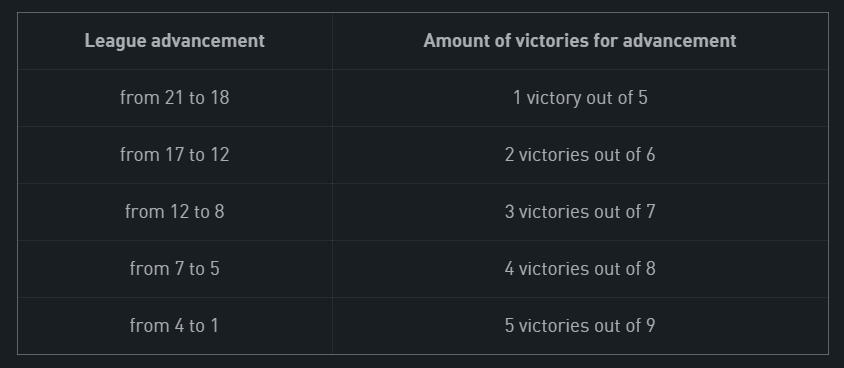Click the singular word 'victory'
The height and width of the screenshot is (368, 844).
click(x=553, y=98)
